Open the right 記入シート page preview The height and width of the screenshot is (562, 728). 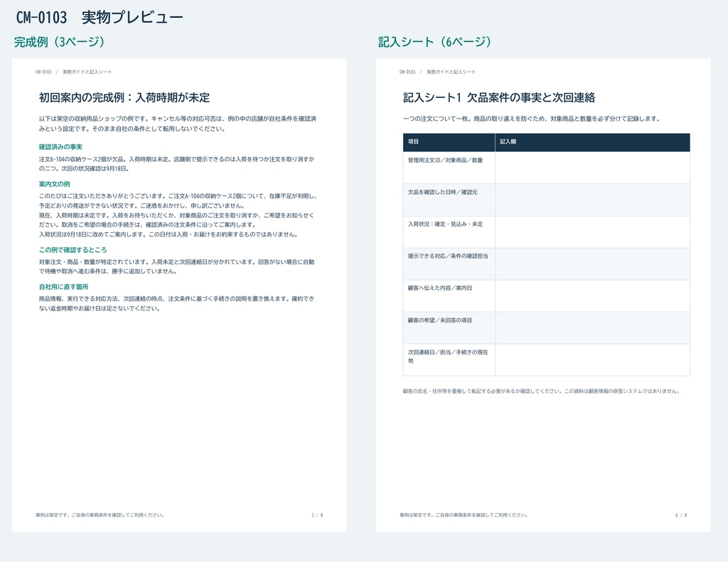pos(543,295)
